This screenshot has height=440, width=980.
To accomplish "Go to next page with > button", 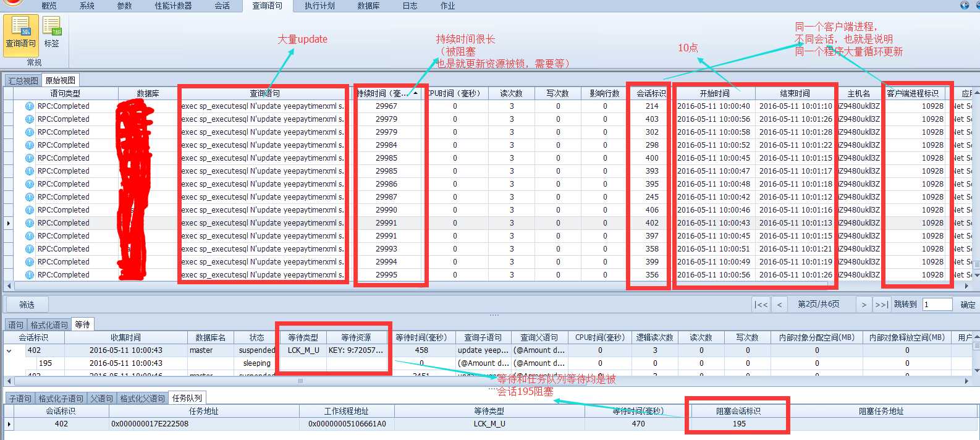I will pyautogui.click(x=864, y=305).
